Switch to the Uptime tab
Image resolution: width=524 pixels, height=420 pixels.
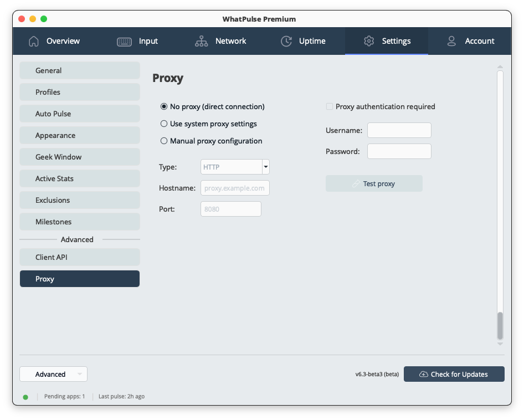click(304, 41)
